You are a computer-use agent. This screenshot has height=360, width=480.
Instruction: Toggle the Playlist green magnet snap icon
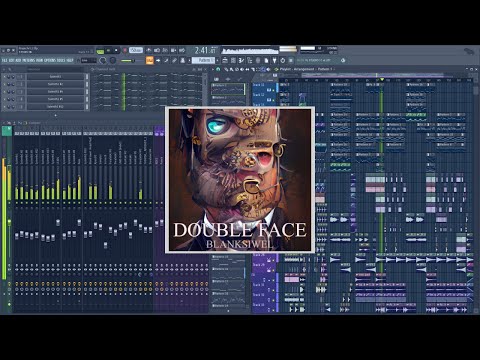(218, 69)
